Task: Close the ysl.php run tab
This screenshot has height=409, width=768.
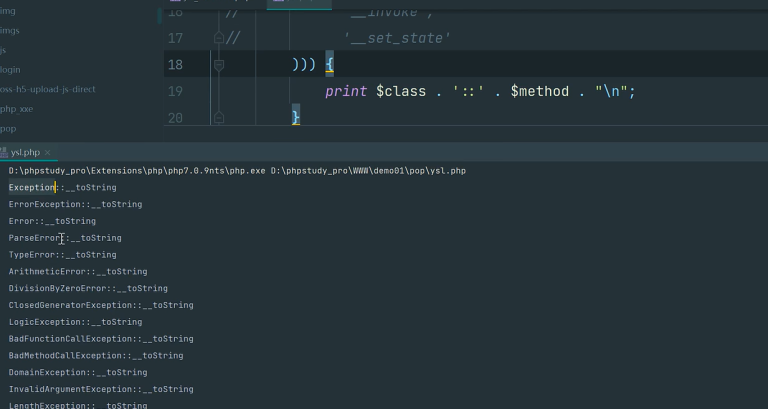Action: click(x=47, y=153)
